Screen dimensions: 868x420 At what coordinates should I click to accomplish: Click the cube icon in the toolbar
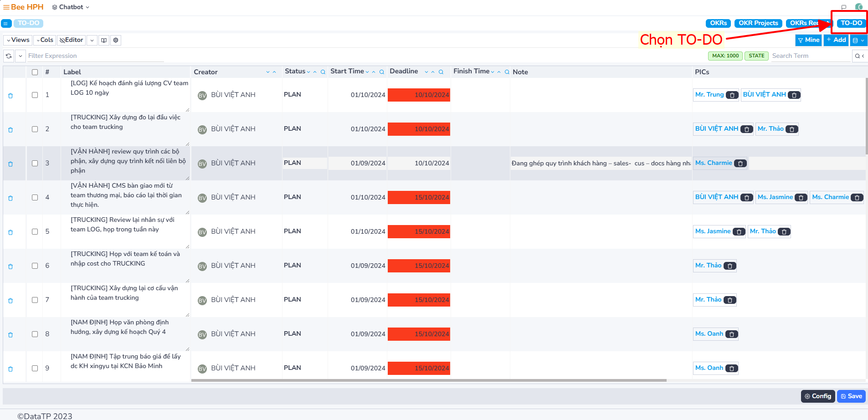coord(116,40)
